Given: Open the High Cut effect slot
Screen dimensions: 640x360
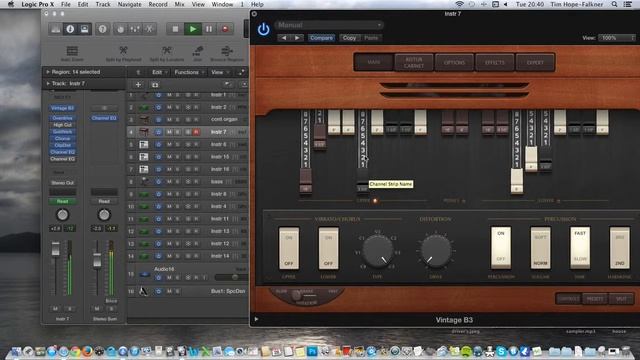Looking at the screenshot, I should click(62, 125).
